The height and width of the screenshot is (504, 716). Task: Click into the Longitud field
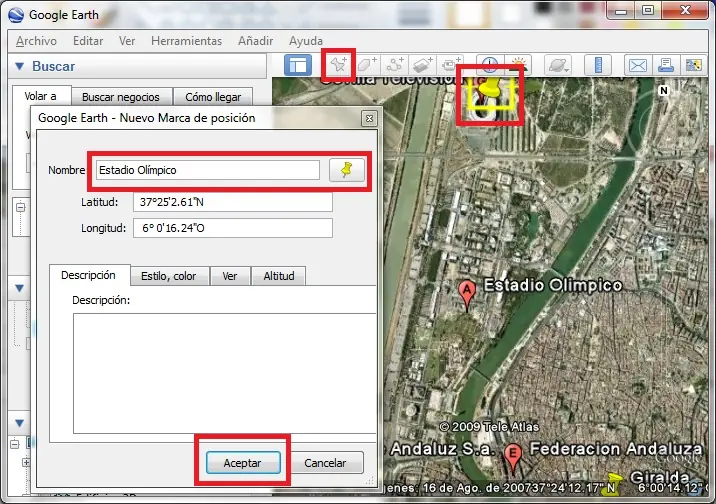point(233,228)
